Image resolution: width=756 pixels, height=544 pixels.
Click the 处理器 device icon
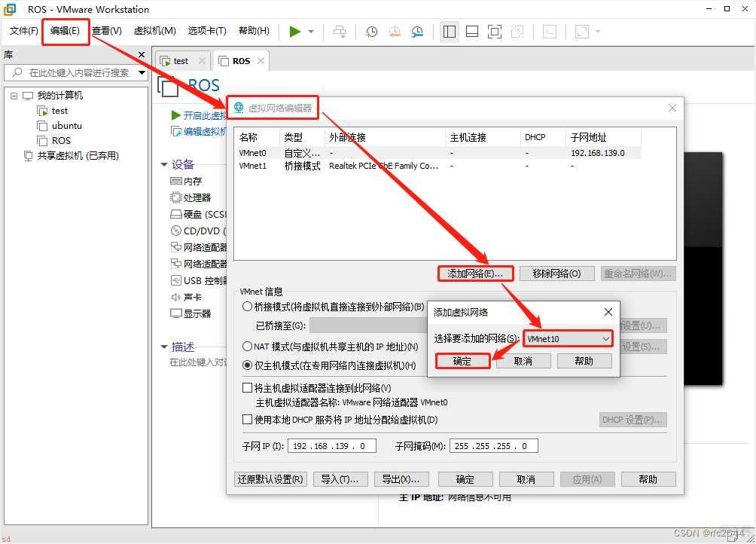pos(176,197)
